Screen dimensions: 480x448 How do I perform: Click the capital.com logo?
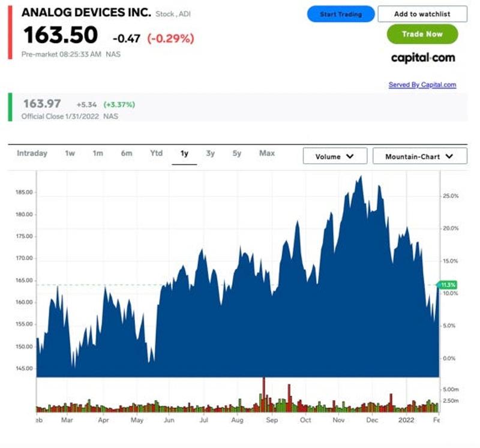point(423,58)
